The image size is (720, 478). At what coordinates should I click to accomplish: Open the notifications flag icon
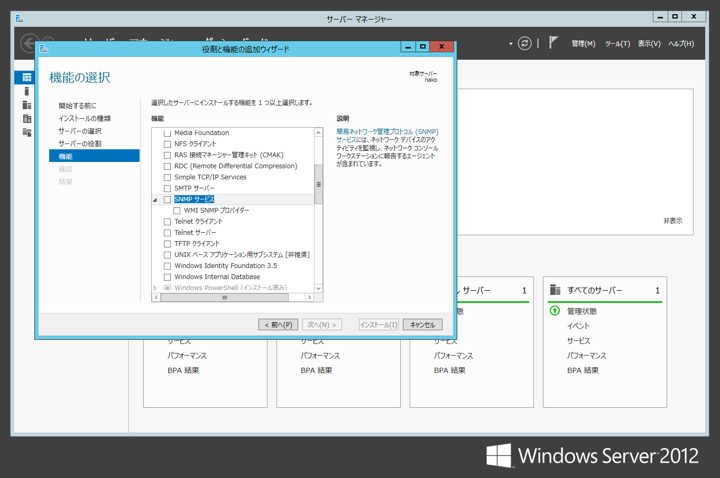coord(553,43)
